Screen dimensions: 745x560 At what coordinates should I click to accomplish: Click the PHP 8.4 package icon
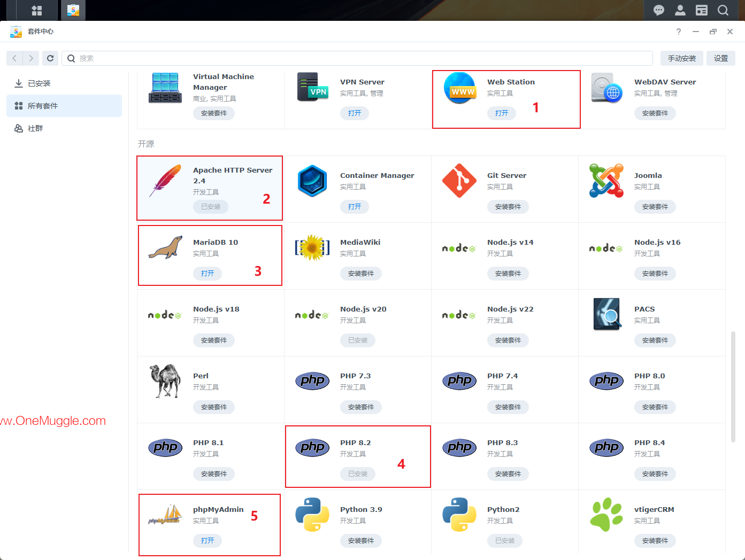click(x=606, y=448)
